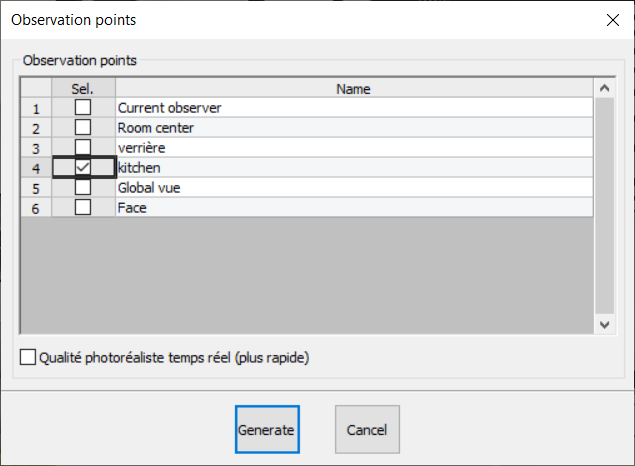Select row header number 1
This screenshot has width=635, height=466.
click(x=36, y=107)
